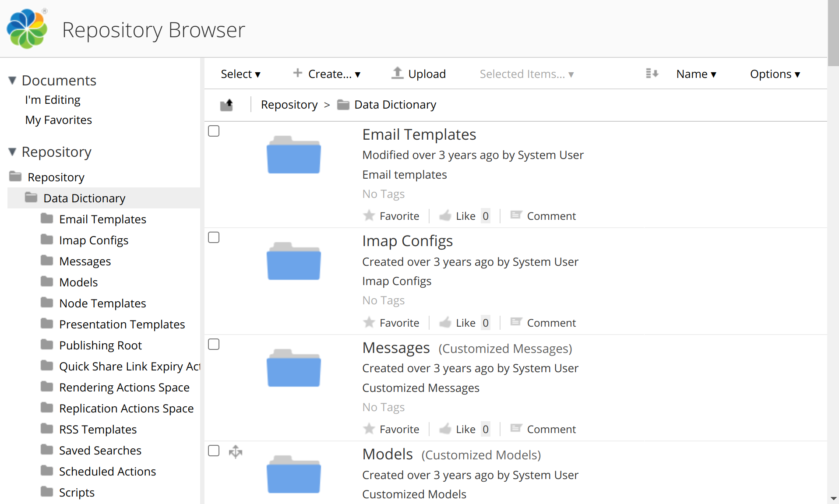Open the Select dropdown menu

click(x=240, y=74)
